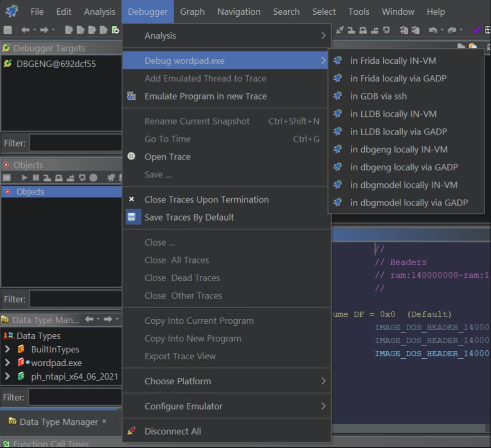Click the Open Trace globe icon
This screenshot has height=448, width=491.
click(131, 156)
